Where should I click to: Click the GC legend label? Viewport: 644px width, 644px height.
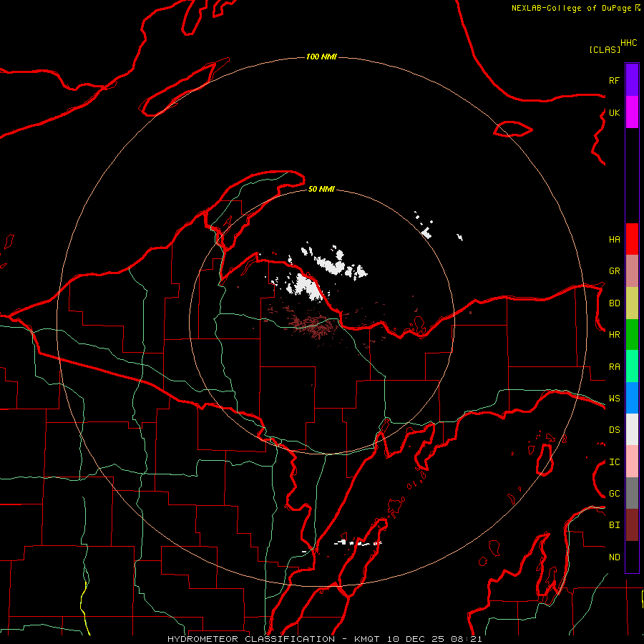click(x=614, y=494)
